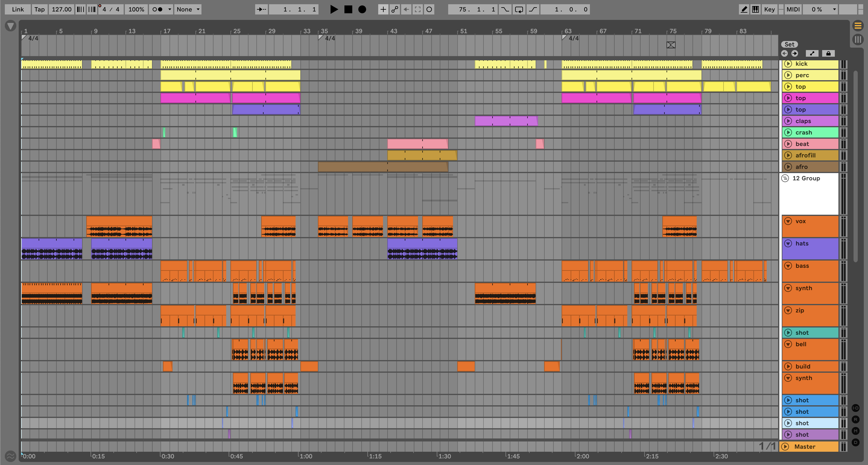Open metronome settings dropdown arrow
Viewport: 868px width, 465px height.
pyautogui.click(x=169, y=9)
